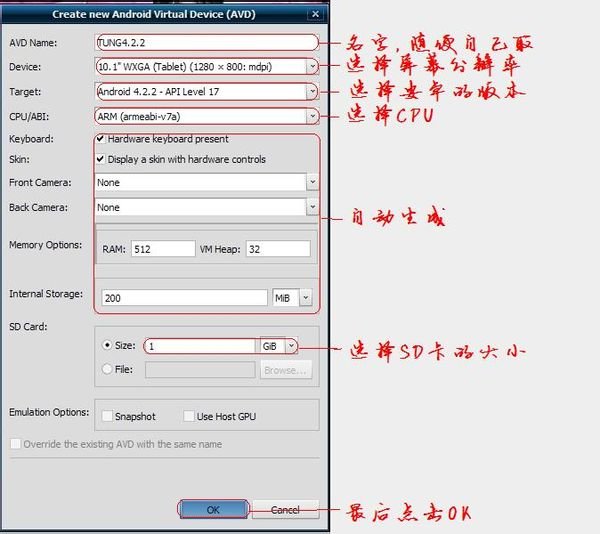The height and width of the screenshot is (534, 600).
Task: Click the Cancel button
Action: pos(285,509)
